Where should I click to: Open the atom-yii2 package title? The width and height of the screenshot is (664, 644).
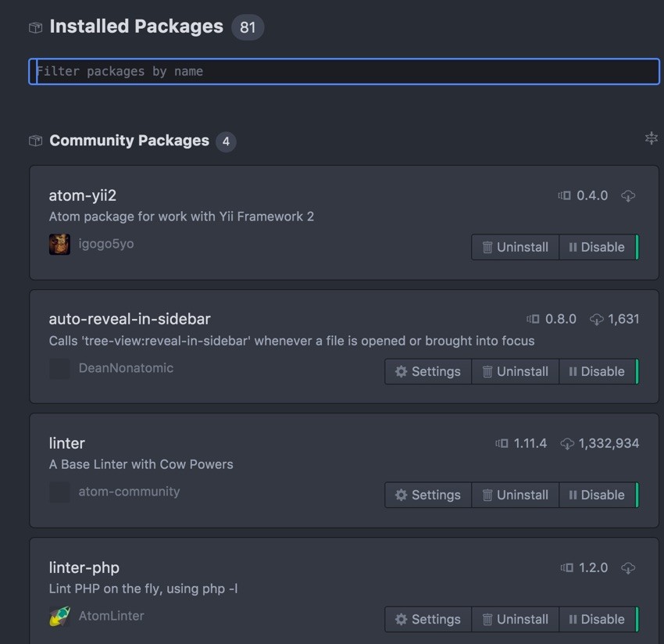click(83, 195)
